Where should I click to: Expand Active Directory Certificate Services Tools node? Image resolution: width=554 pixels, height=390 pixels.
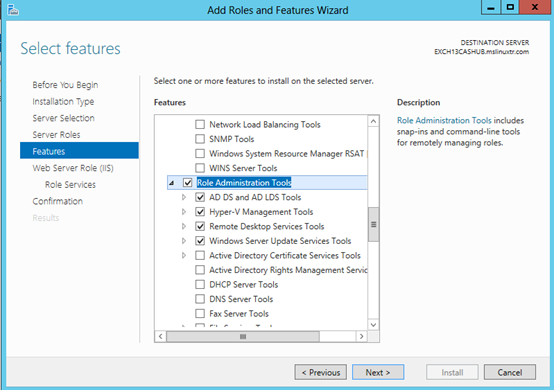(x=184, y=255)
